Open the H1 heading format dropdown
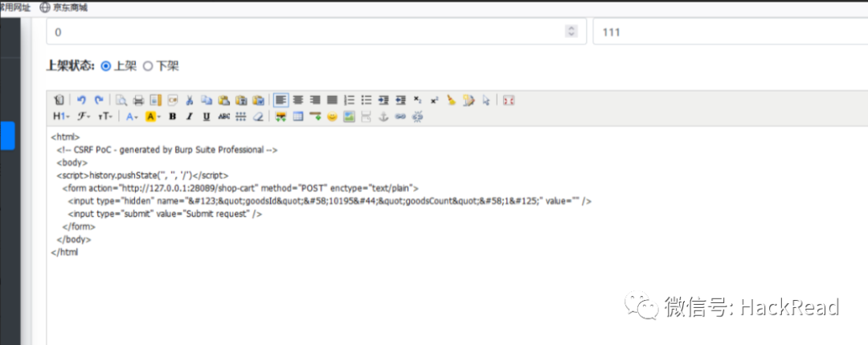Image resolution: width=868 pixels, height=345 pixels. [59, 117]
